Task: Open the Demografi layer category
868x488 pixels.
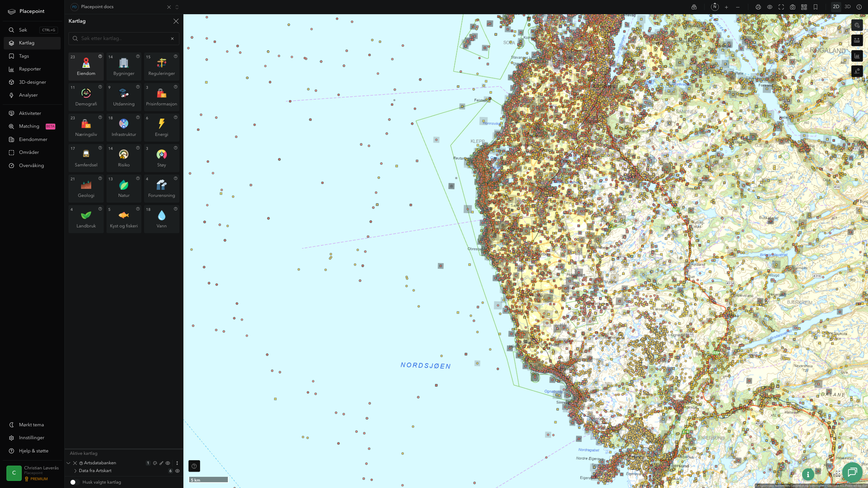Action: [86, 97]
